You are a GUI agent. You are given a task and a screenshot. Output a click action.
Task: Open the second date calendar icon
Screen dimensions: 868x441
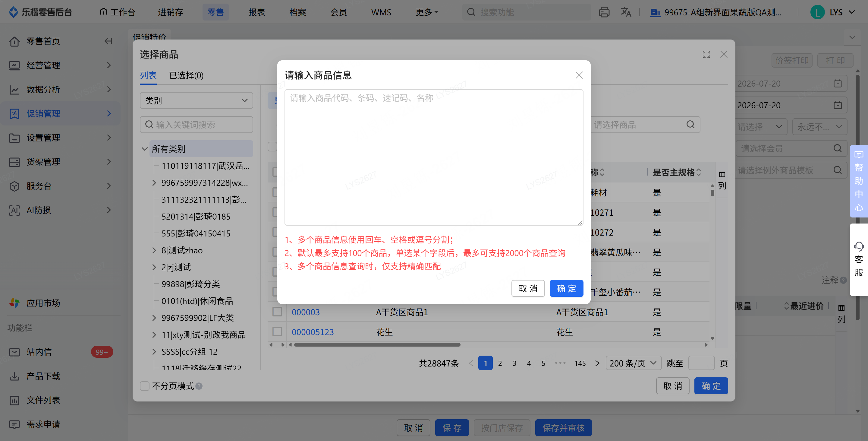point(838,105)
